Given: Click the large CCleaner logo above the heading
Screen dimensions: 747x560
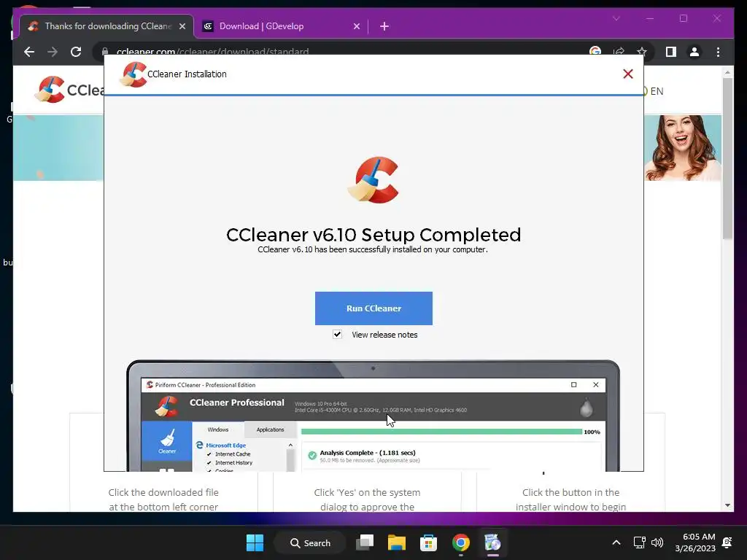Looking at the screenshot, I should (373, 180).
